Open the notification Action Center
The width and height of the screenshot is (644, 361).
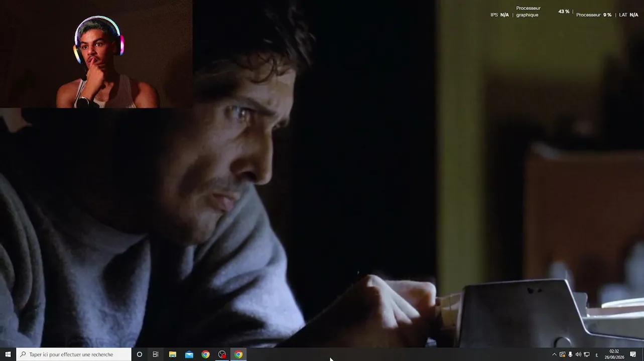tap(633, 354)
